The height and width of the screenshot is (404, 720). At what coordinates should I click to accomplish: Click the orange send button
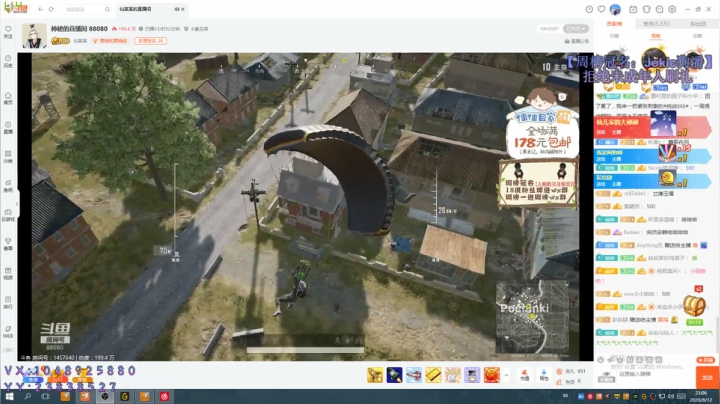coord(707,377)
